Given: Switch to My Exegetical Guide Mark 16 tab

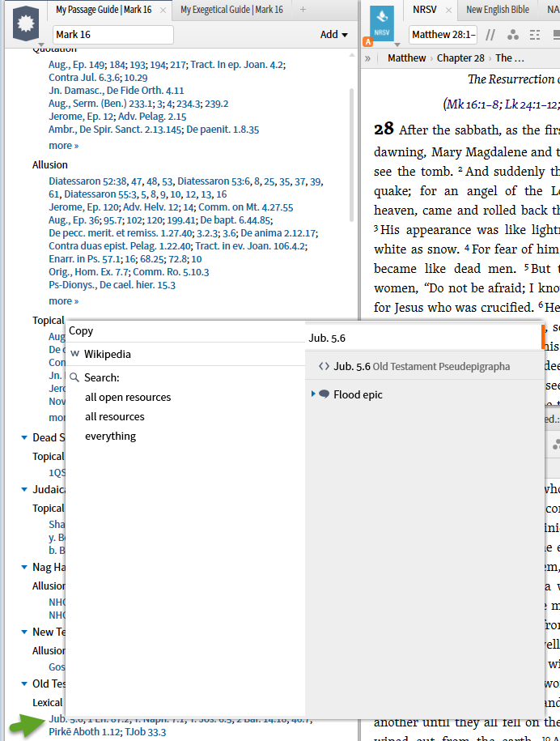Looking at the screenshot, I should click(x=231, y=10).
